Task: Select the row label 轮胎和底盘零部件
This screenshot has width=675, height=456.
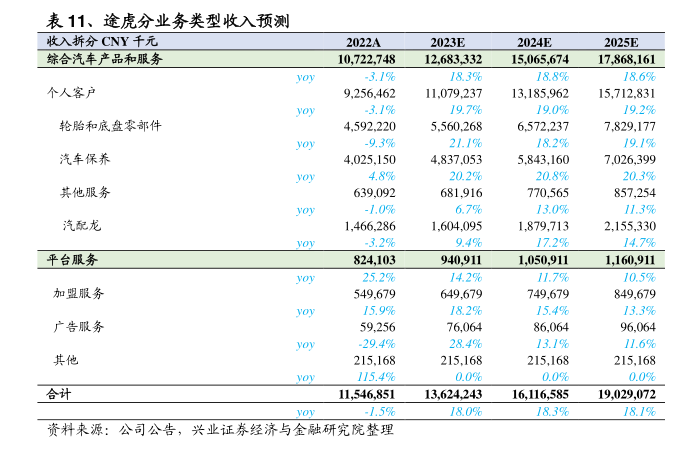Action: (110, 126)
